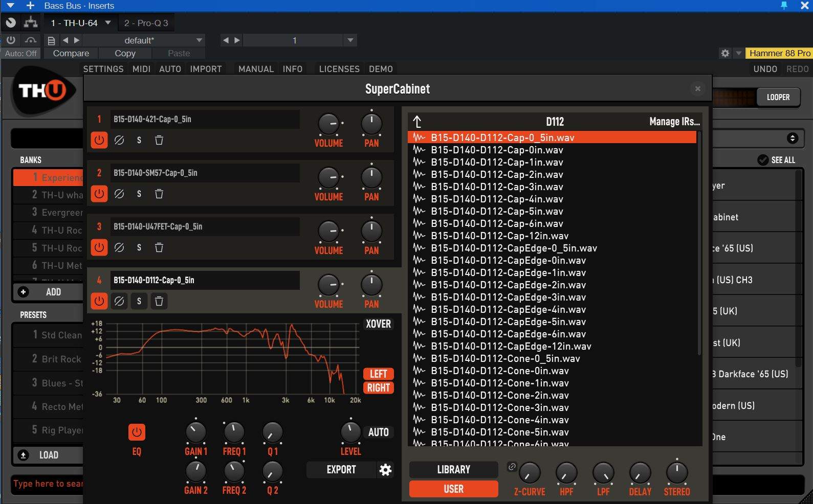Go up one folder in IR browser

point(417,122)
